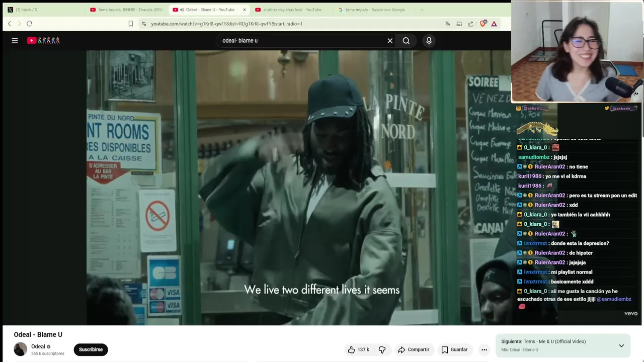Switch to Tame Impala, JENNIE - Dracula tab
Viewport: 644px width, 362px height.
(x=126, y=10)
